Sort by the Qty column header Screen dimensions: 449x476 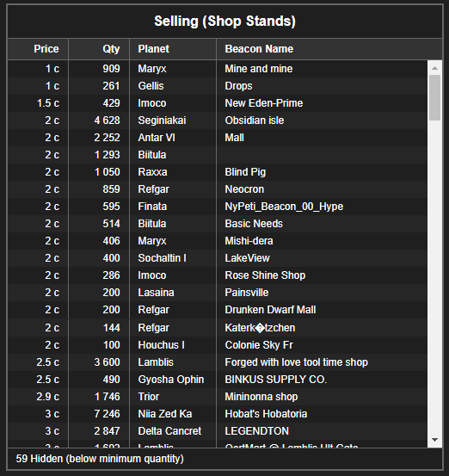click(x=99, y=49)
